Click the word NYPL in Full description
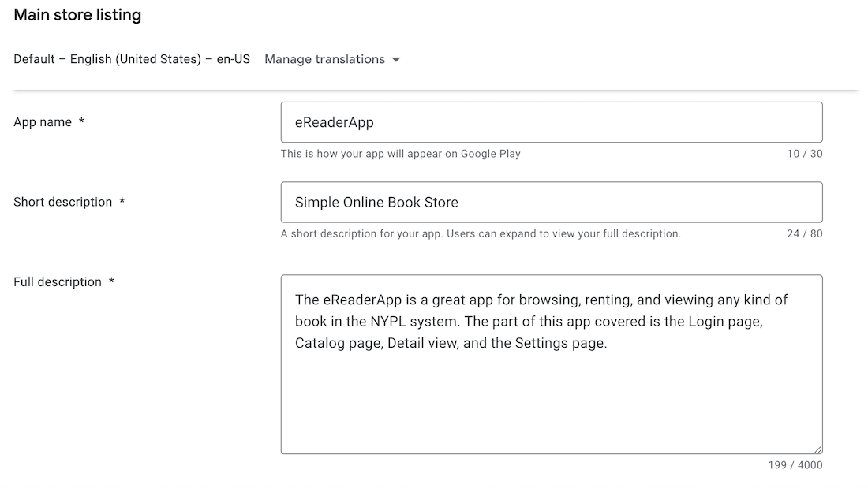The image size is (868, 488). [389, 322]
